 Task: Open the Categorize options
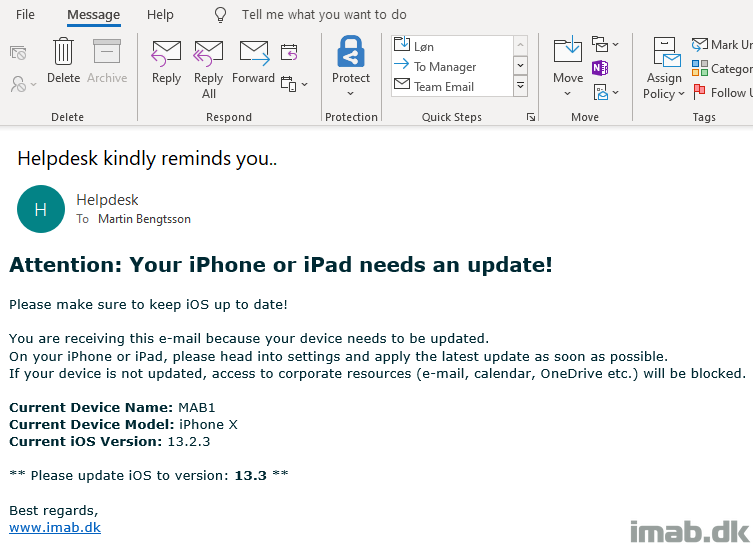[x=722, y=69]
